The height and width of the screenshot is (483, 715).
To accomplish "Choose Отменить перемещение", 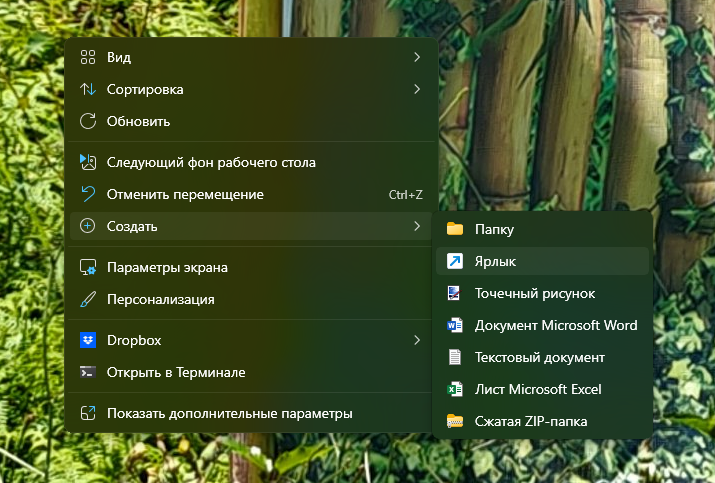I will coord(251,194).
